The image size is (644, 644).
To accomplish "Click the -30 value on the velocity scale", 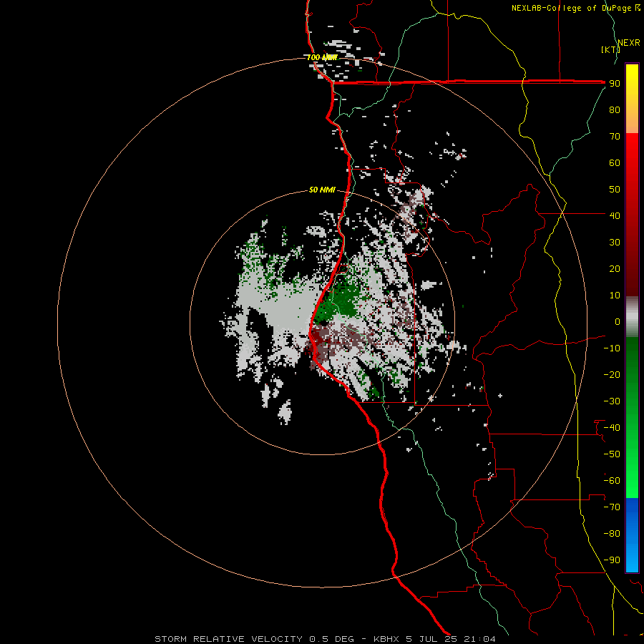I will [612, 401].
